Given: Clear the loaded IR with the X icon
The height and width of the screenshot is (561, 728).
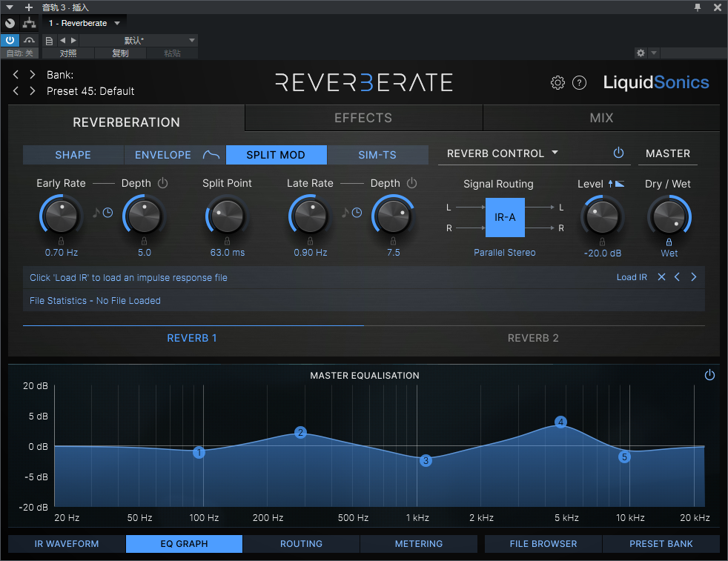Looking at the screenshot, I should click(x=661, y=277).
